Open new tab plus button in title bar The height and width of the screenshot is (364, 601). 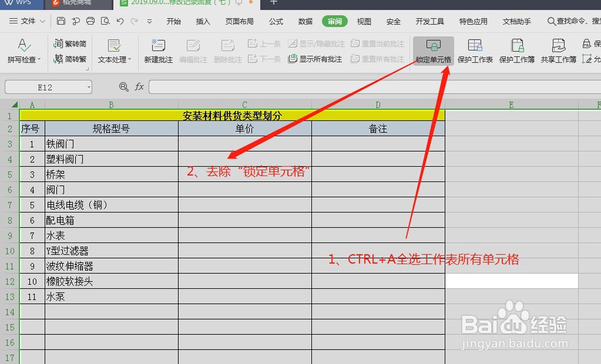point(273,2)
